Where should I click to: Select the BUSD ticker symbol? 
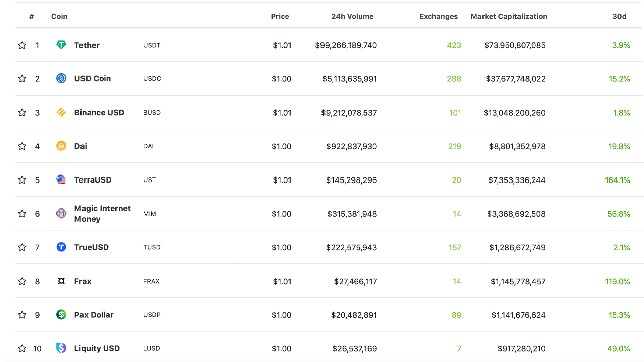(x=152, y=113)
